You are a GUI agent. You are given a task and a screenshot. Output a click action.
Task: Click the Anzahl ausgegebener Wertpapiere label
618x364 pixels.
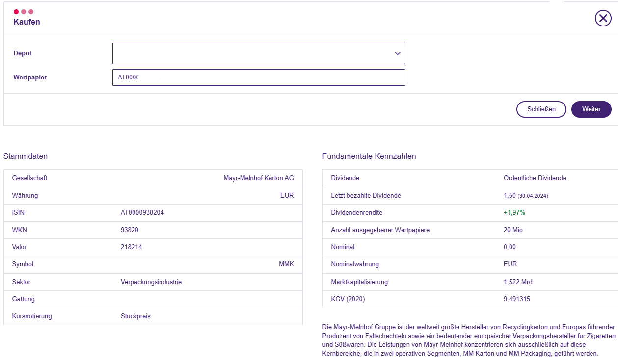pos(380,230)
